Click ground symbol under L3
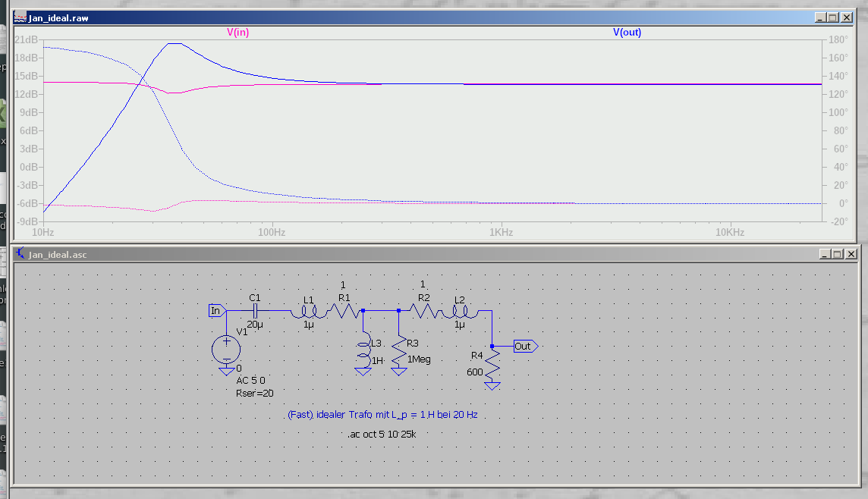Screen dimensions: 868x499 (x=363, y=372)
